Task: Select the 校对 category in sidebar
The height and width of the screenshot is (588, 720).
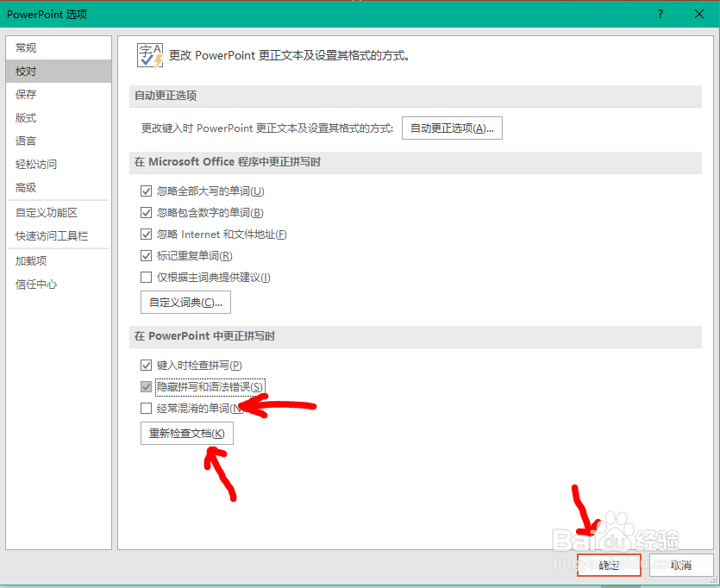Action: click(x=59, y=72)
